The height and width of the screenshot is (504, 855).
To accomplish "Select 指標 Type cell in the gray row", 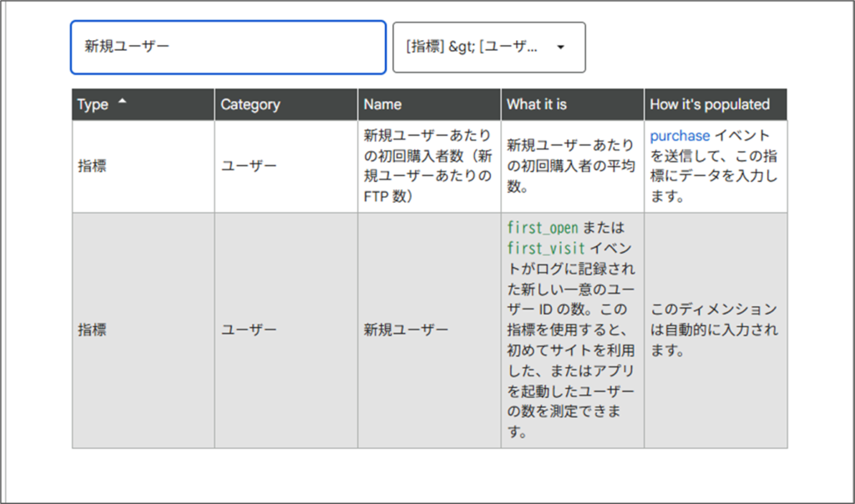I will [92, 330].
